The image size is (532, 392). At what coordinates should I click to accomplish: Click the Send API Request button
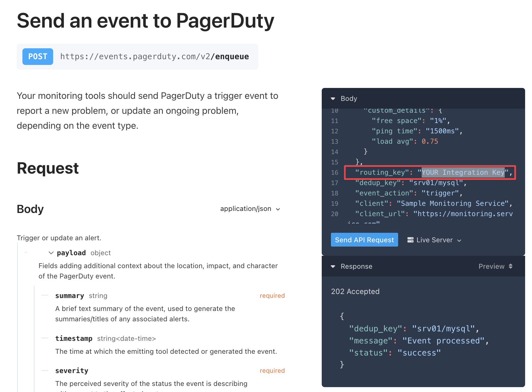tap(364, 240)
